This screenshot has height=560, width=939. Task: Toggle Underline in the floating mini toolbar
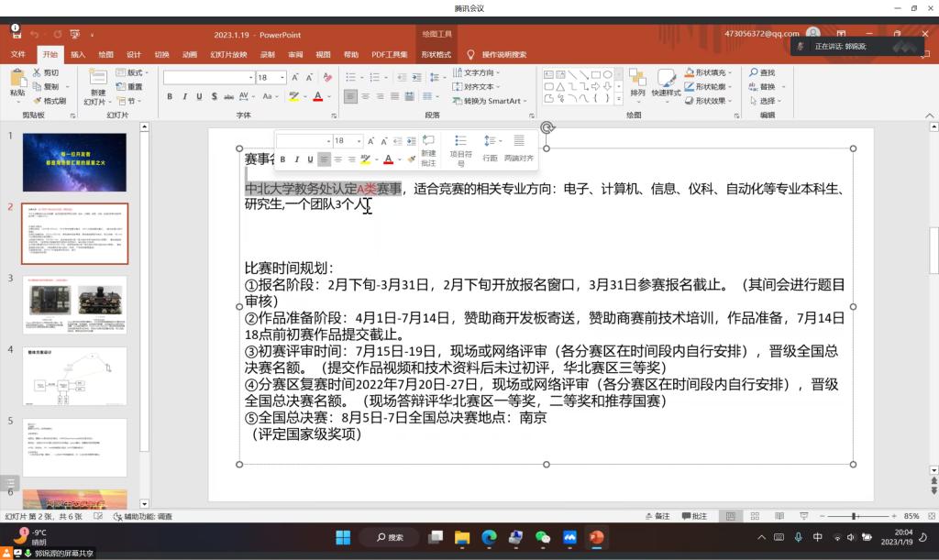click(x=310, y=159)
